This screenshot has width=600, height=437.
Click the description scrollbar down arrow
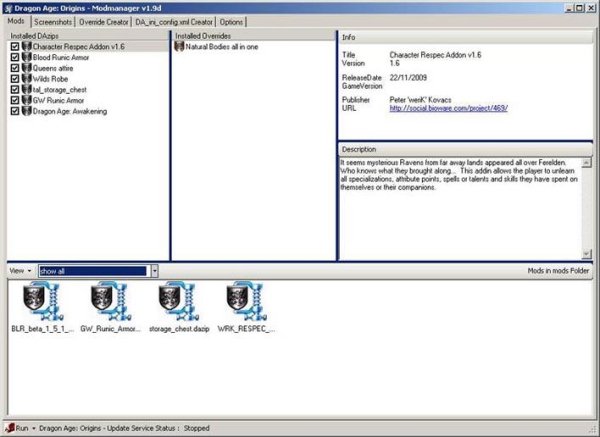[x=586, y=253]
